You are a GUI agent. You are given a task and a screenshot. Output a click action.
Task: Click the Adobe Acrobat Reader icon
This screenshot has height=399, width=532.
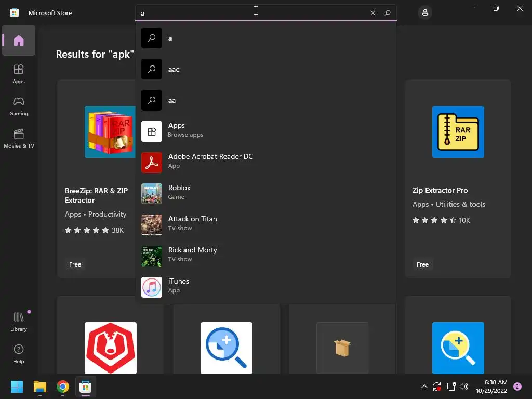point(152,163)
